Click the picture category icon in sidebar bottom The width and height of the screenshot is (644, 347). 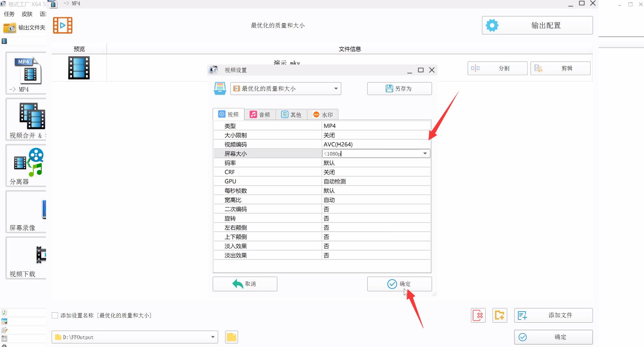(4, 321)
